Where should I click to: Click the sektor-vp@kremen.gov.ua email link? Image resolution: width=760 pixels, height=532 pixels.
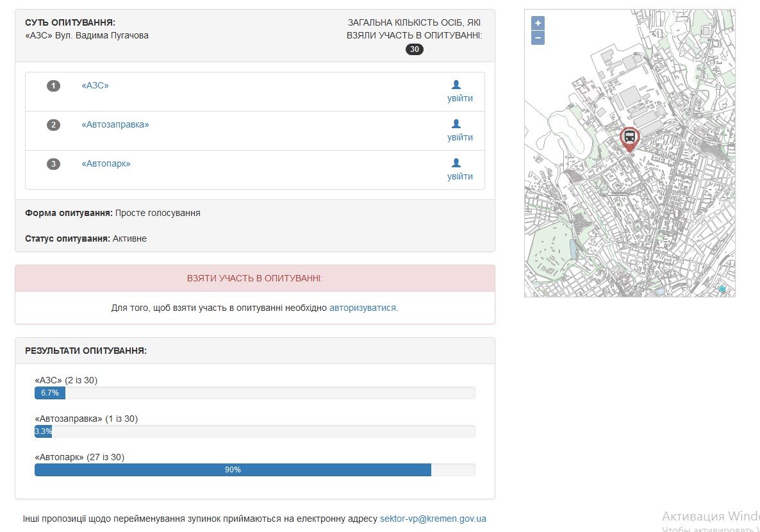tap(433, 519)
